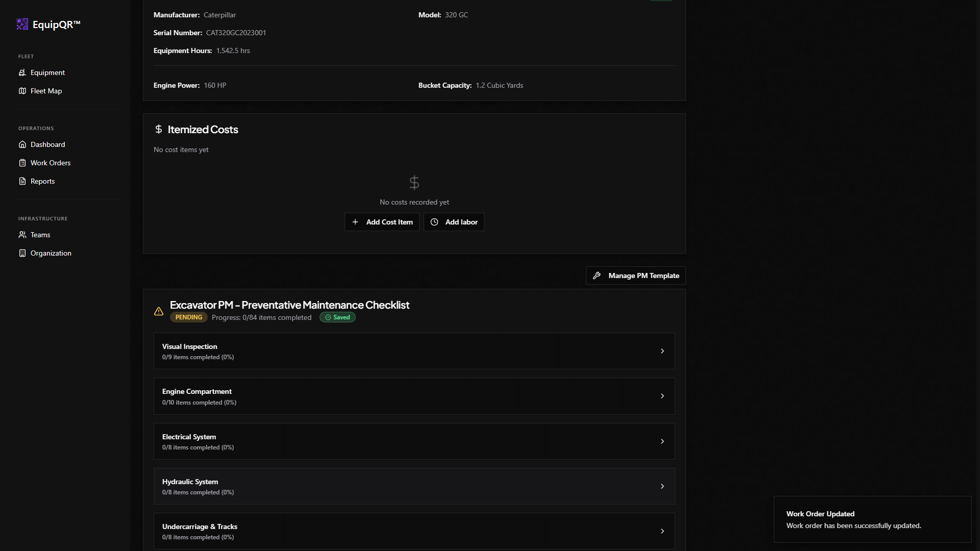Click the Itemized Costs heading

pyautogui.click(x=203, y=130)
